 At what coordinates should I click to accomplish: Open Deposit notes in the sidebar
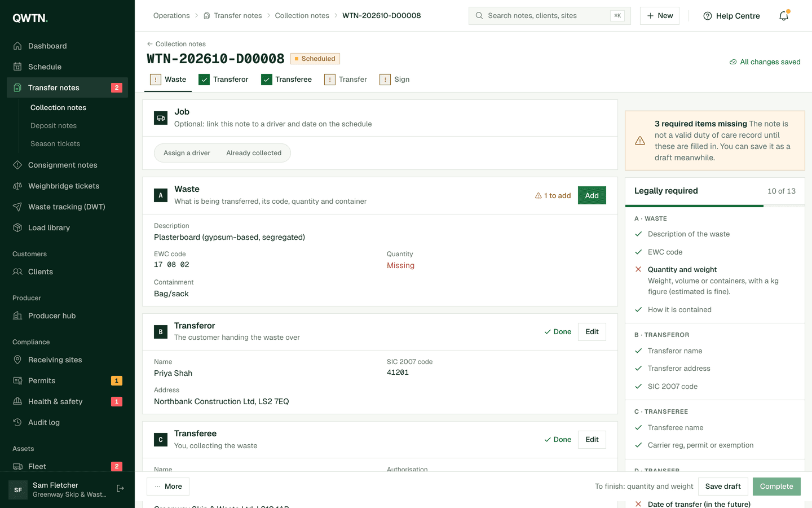point(54,126)
